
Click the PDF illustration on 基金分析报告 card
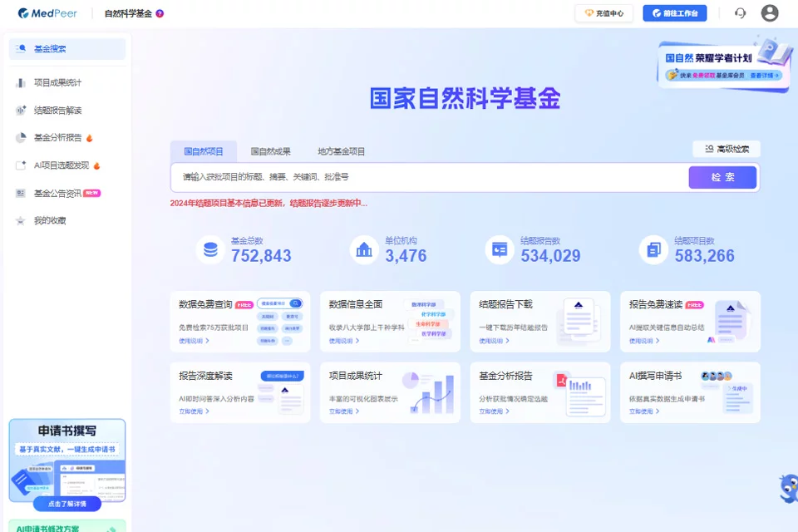click(580, 394)
